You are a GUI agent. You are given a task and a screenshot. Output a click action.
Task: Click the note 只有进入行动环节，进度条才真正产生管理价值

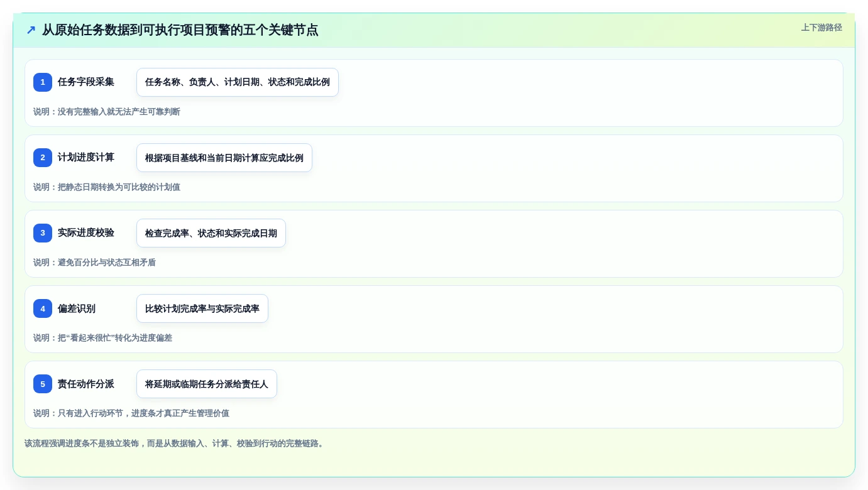click(131, 413)
